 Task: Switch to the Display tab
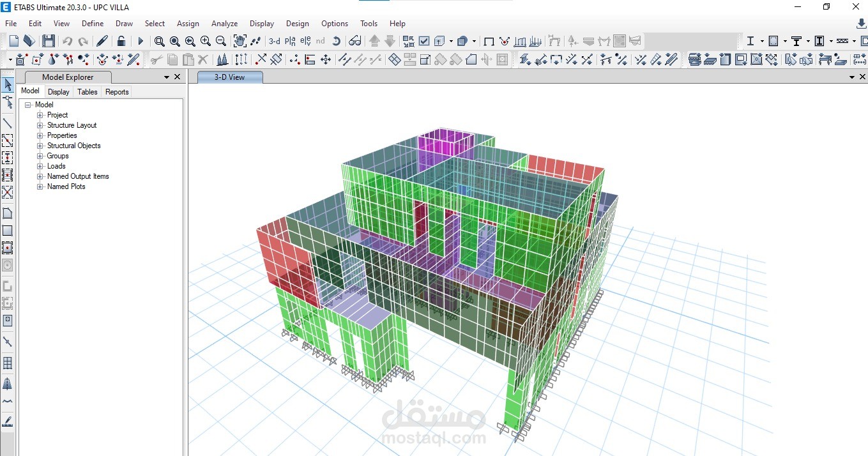point(59,92)
